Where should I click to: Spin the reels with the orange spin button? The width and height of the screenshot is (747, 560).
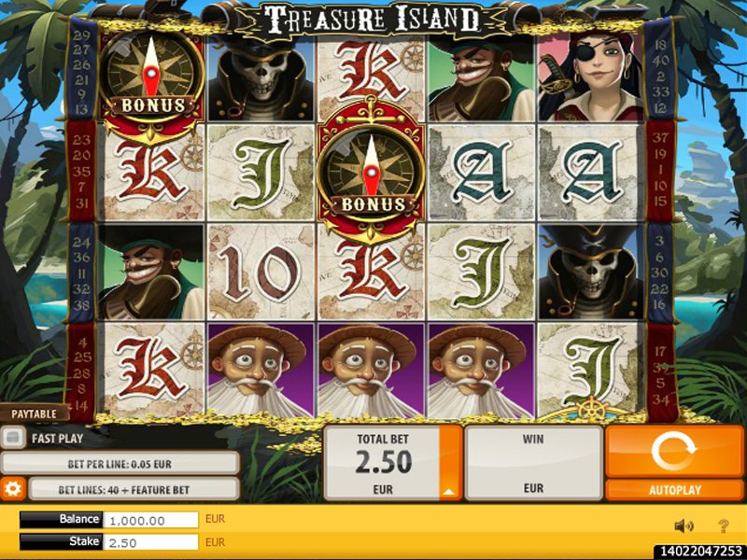(674, 451)
